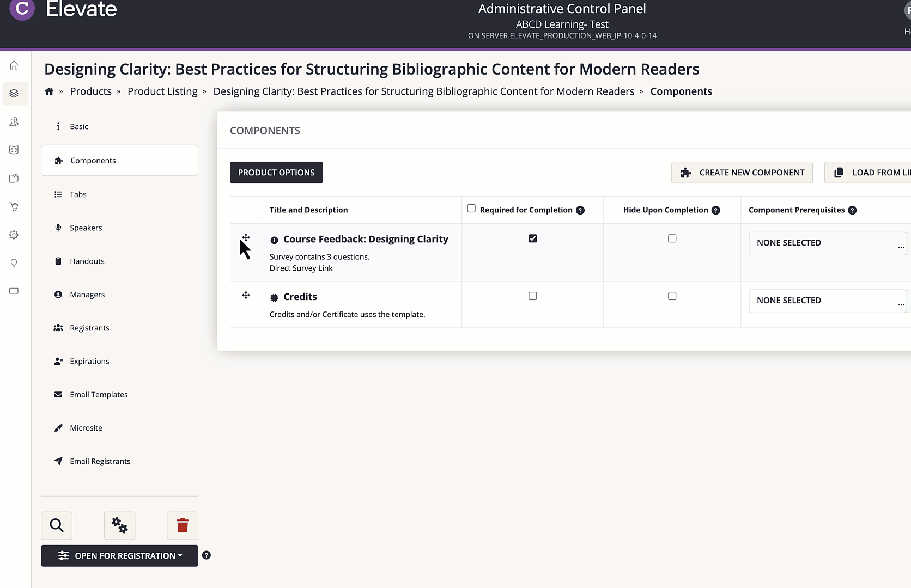Click product title breadcrumb link
This screenshot has height=588, width=911.
click(424, 91)
